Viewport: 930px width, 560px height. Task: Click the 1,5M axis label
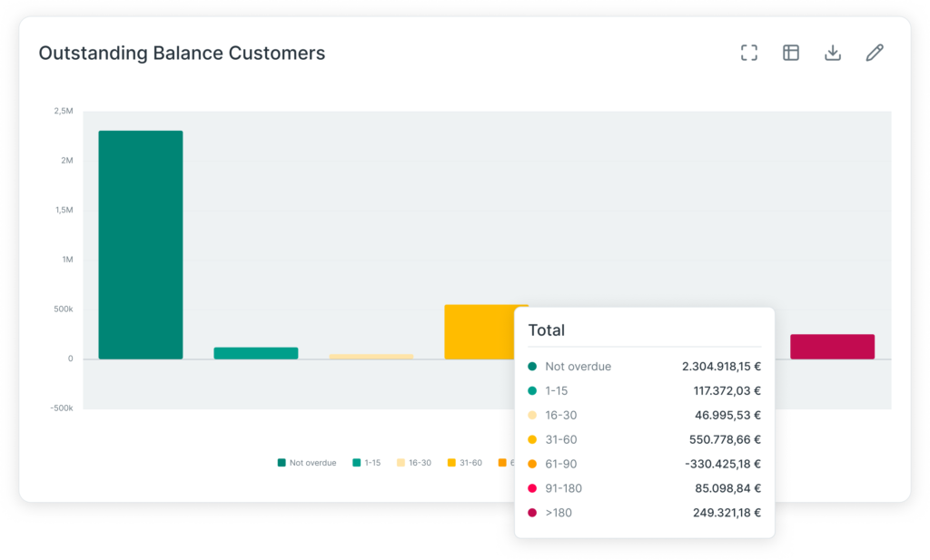coord(64,210)
